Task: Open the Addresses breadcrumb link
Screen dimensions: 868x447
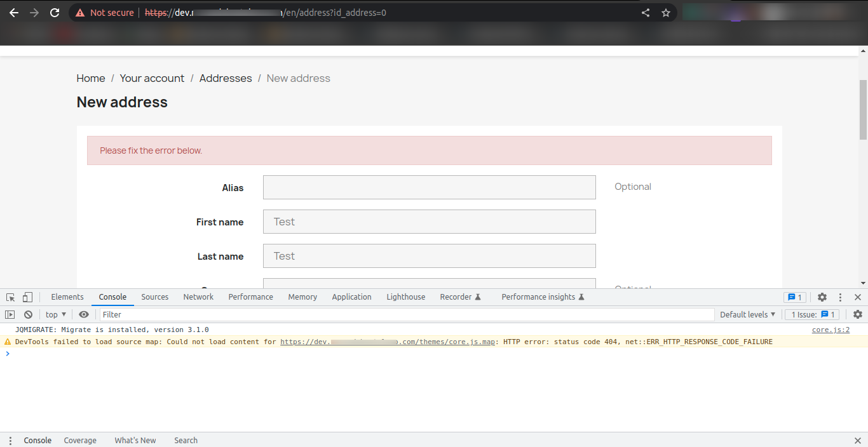Action: point(226,78)
